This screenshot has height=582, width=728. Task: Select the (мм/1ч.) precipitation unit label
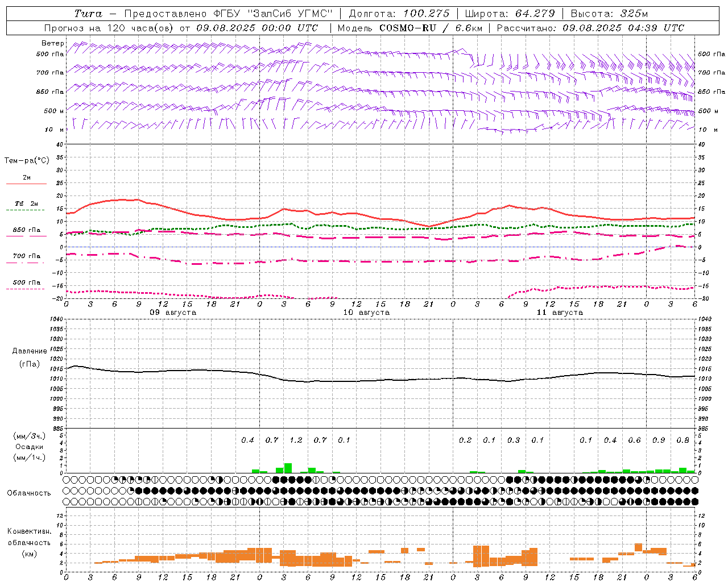coord(30,458)
